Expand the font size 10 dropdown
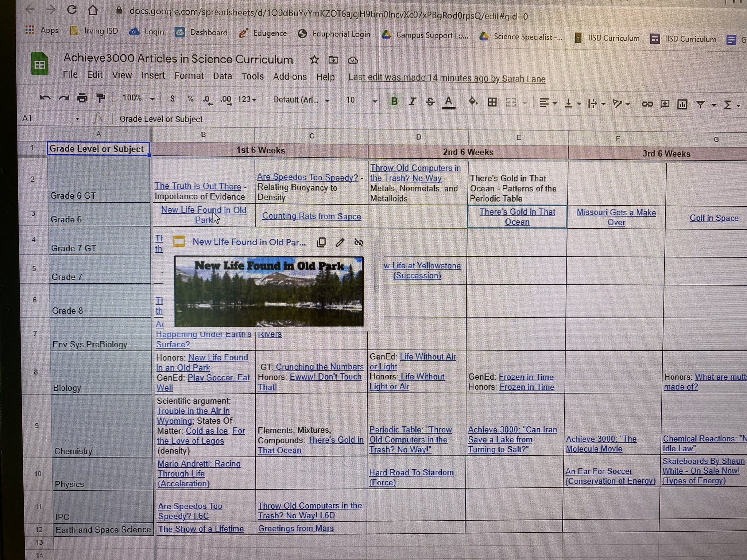Viewport: 747px width, 560px height. (375, 101)
